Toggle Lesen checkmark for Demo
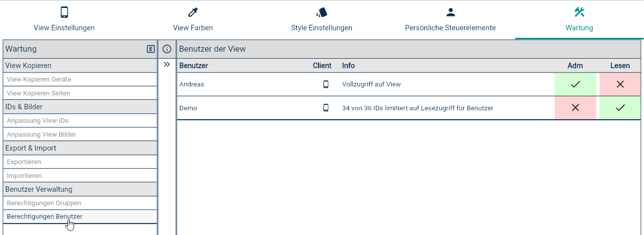This screenshot has width=644, height=235. 620,108
